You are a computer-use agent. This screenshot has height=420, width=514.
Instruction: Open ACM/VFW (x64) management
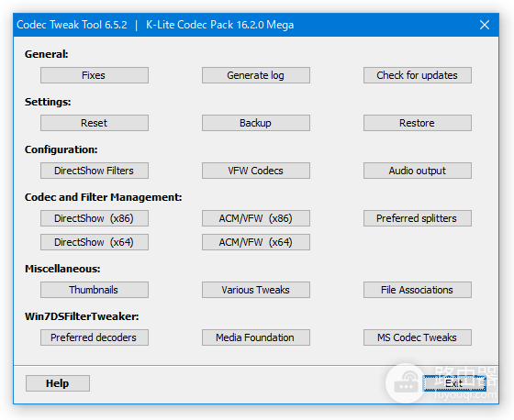[256, 242]
